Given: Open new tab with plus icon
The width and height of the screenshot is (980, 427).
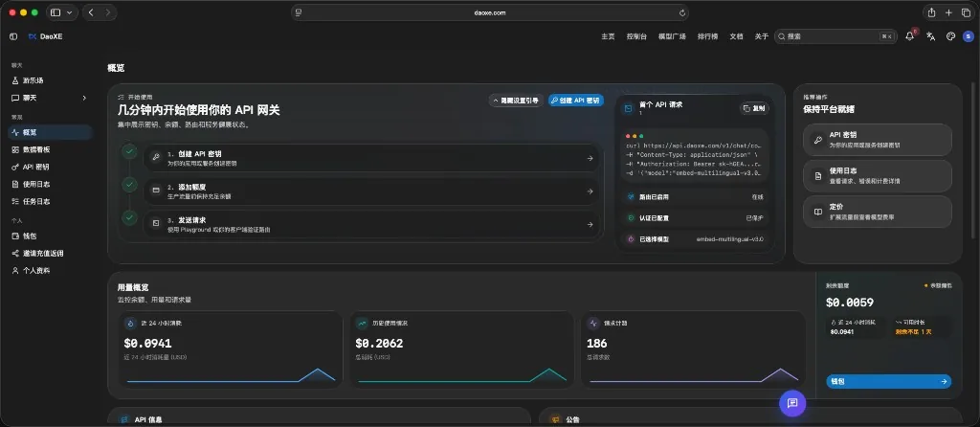Looking at the screenshot, I should coord(948,12).
